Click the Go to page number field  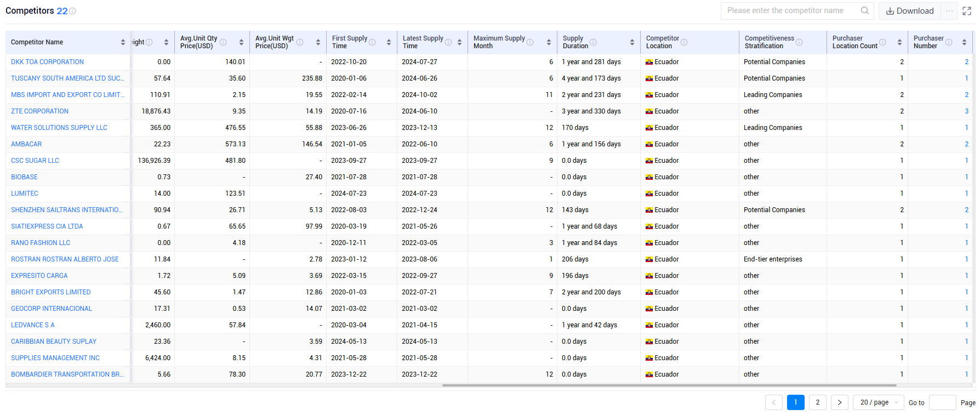pyautogui.click(x=943, y=402)
